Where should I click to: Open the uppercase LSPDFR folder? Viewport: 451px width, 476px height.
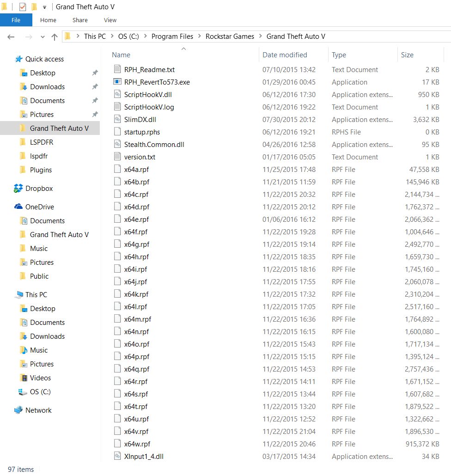point(41,142)
